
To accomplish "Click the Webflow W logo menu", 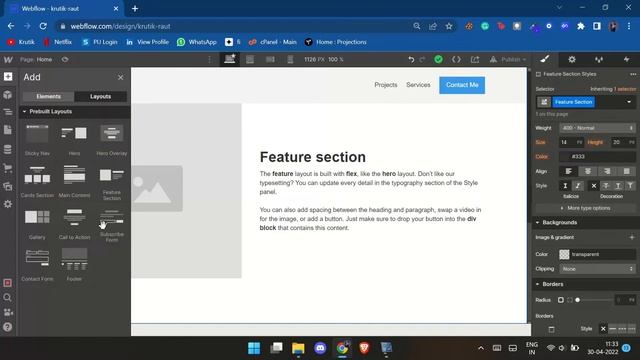I will pyautogui.click(x=8, y=60).
